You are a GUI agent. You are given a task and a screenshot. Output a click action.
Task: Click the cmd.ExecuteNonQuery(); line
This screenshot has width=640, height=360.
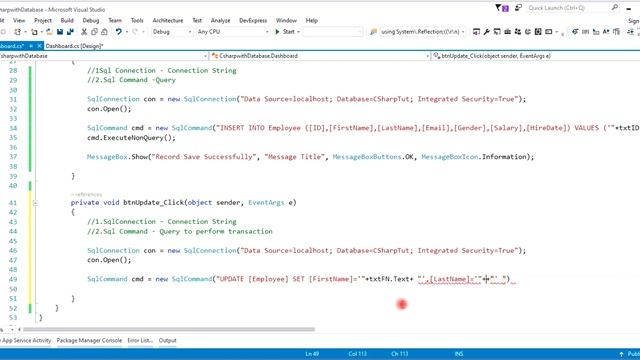(x=131, y=138)
